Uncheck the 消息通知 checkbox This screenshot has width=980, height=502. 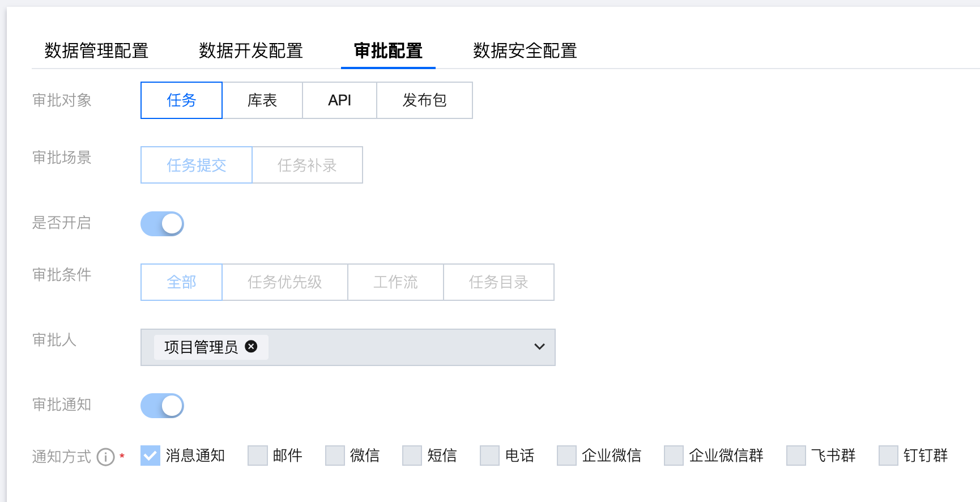tap(151, 456)
